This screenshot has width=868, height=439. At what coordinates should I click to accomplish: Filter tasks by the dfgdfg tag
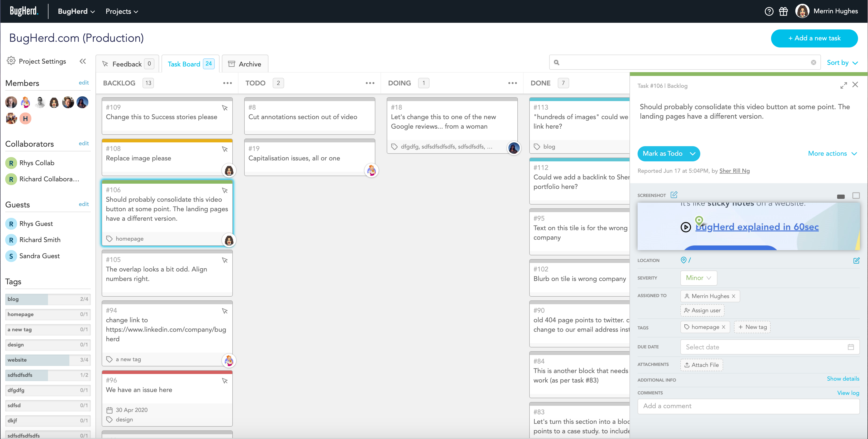coord(48,390)
